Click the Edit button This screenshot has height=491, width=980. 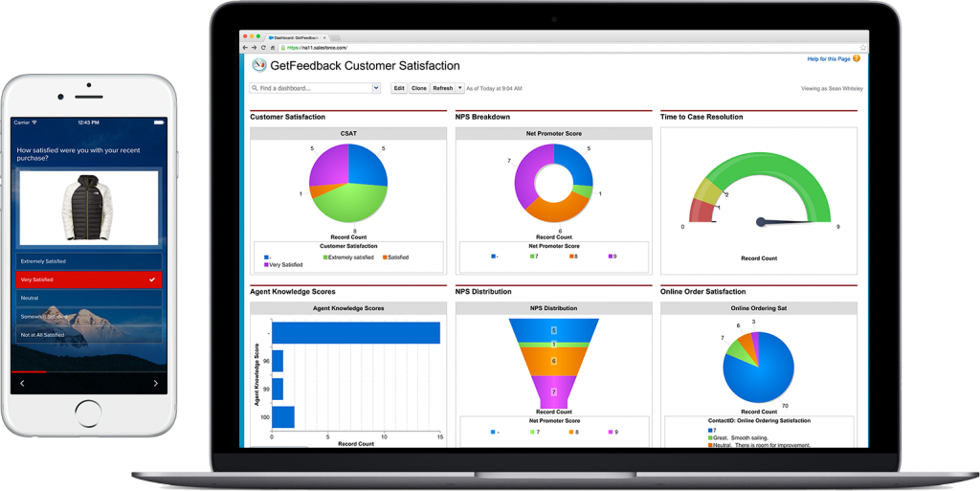(399, 88)
